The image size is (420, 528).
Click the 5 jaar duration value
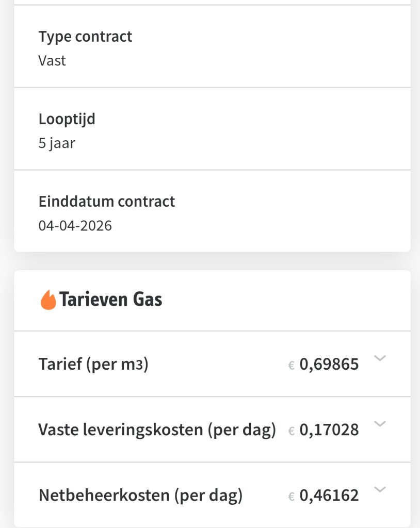pyautogui.click(x=57, y=143)
